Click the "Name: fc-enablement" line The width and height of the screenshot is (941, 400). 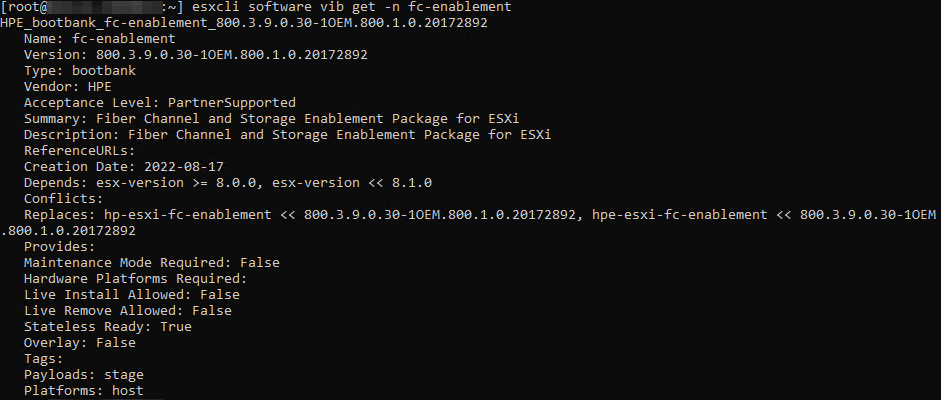(x=99, y=38)
